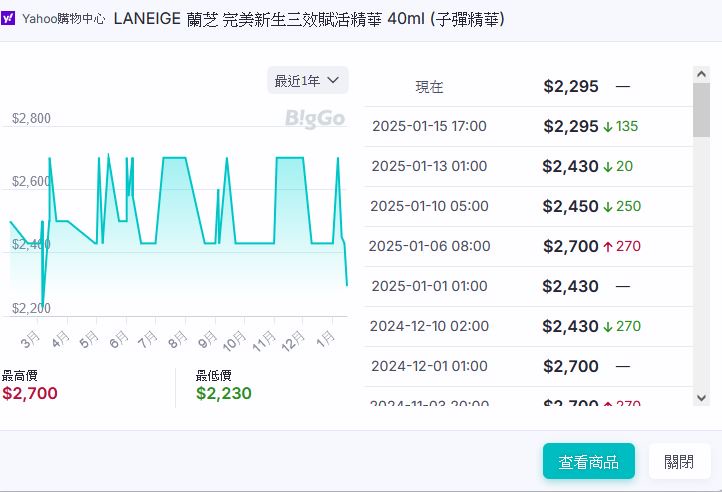The height and width of the screenshot is (492, 722).
Task: Click the 1月 label on chart axis
Action: [326, 340]
